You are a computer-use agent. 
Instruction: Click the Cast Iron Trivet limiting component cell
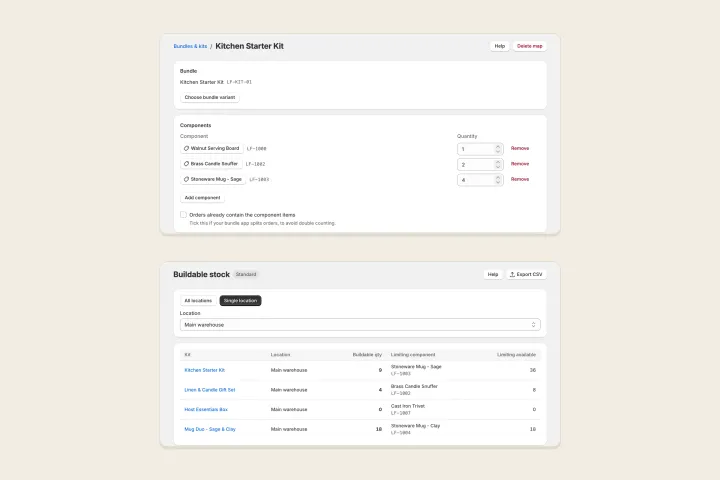408,409
